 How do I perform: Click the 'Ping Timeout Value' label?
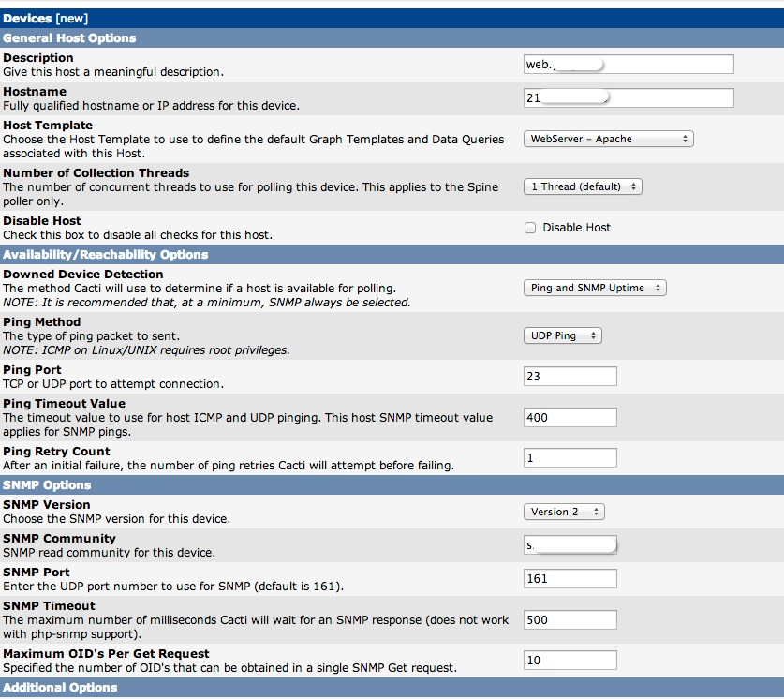pos(64,404)
